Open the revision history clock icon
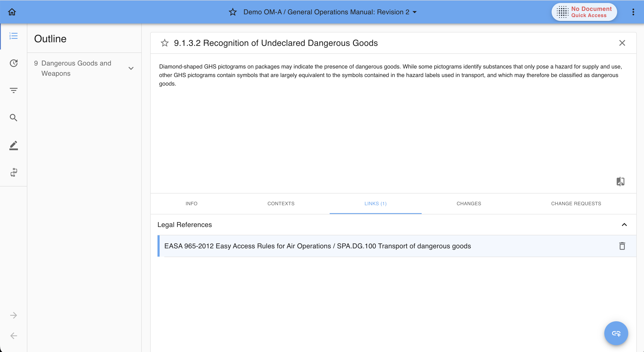Screen dimensions: 644x352 click(13, 63)
